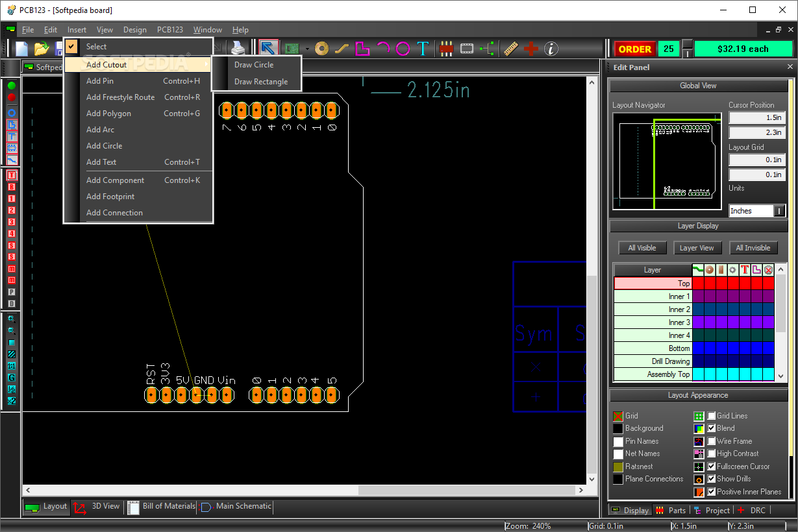Switch to the 3D View tab
The image size is (798, 532).
coord(97,506)
